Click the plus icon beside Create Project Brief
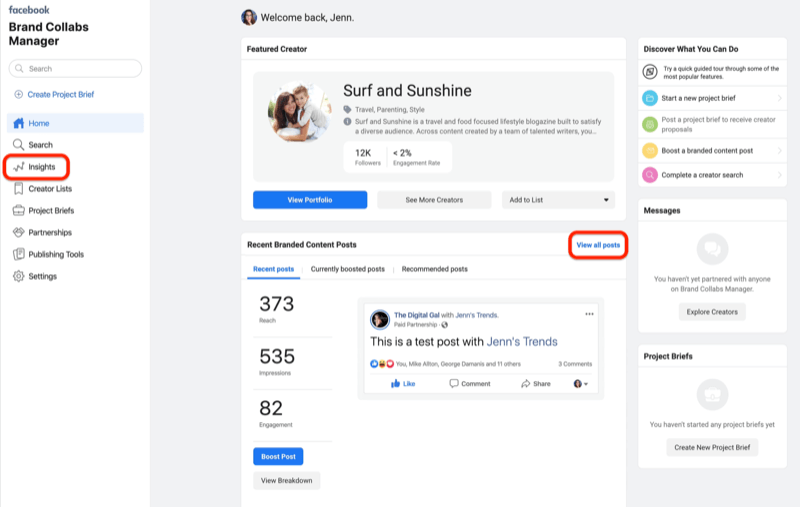The height and width of the screenshot is (507, 800). [18, 94]
